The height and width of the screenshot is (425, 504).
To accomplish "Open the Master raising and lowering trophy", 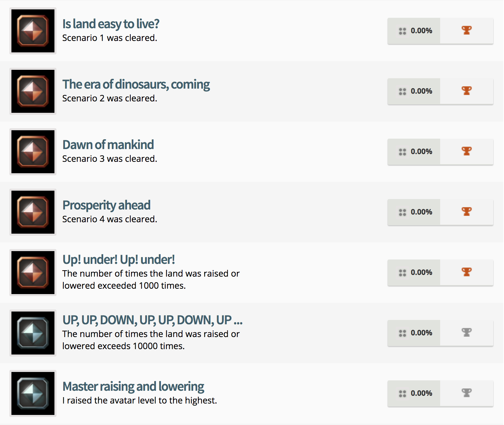I will point(133,387).
